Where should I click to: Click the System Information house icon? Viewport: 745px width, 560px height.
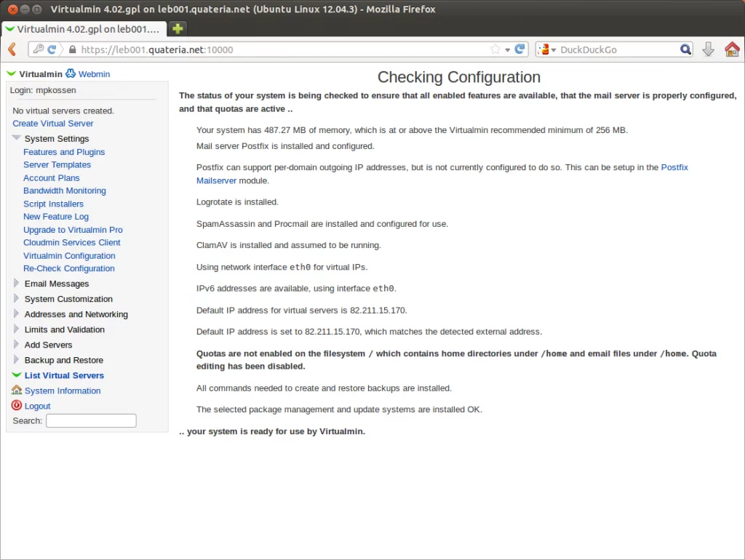(17, 390)
